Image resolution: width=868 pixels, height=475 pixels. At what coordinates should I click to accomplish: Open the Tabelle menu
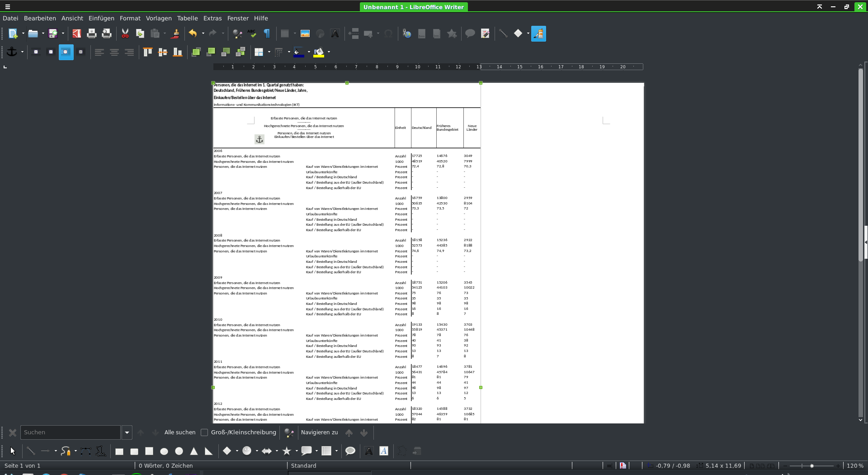coord(187,18)
